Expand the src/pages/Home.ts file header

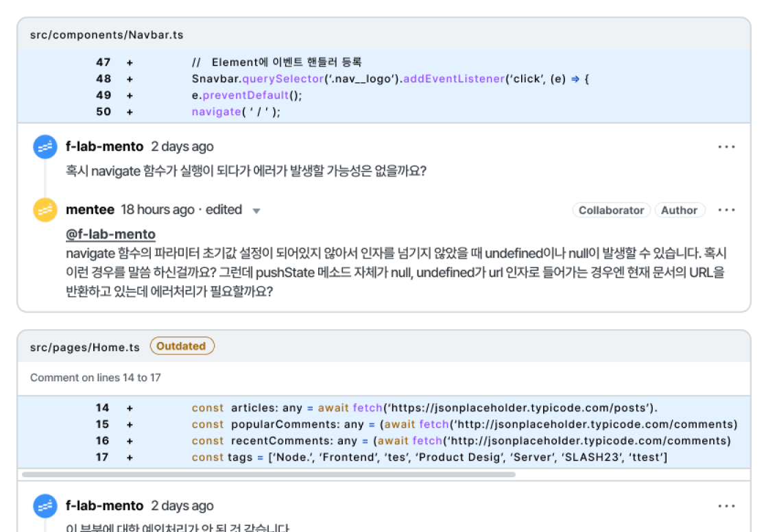85,348
